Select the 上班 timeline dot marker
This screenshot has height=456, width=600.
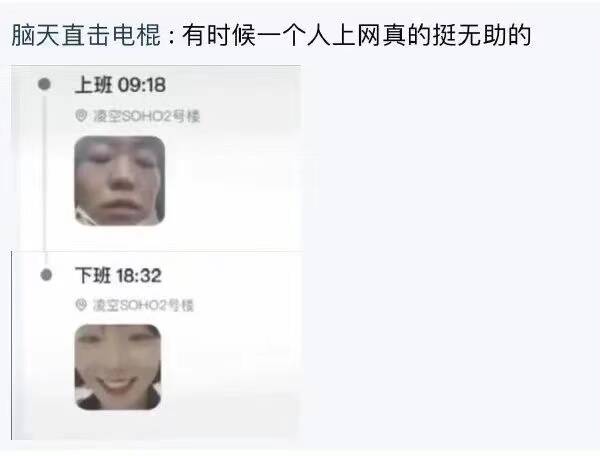pos(44,84)
